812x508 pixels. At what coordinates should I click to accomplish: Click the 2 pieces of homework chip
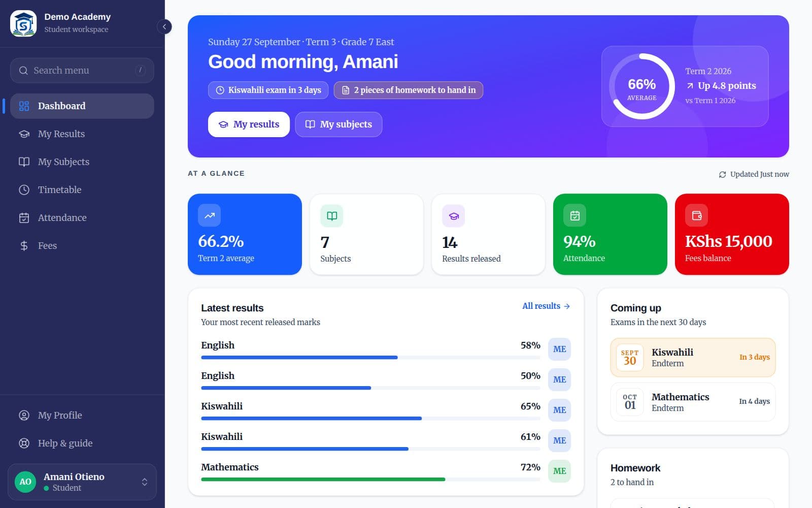[x=409, y=90]
